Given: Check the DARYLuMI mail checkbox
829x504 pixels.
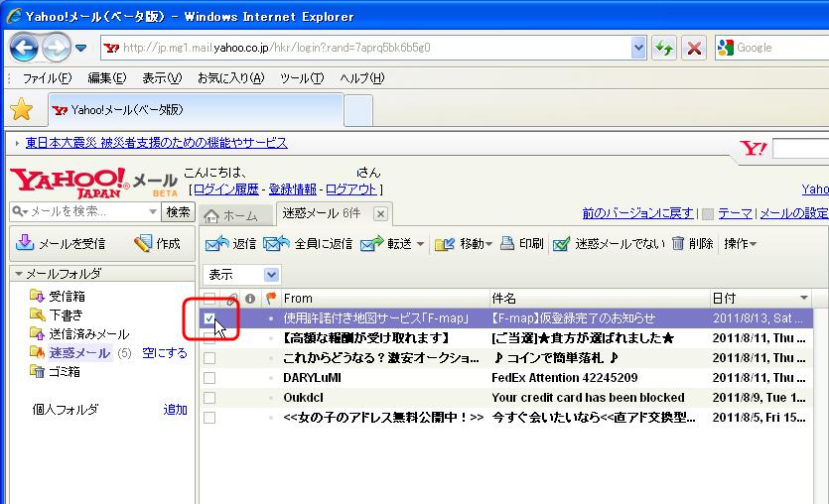Looking at the screenshot, I should [209, 378].
